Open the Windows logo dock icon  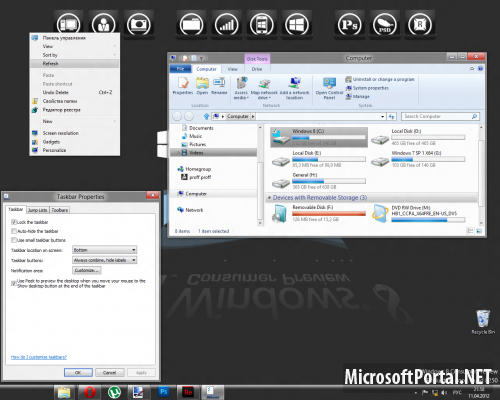[297, 24]
